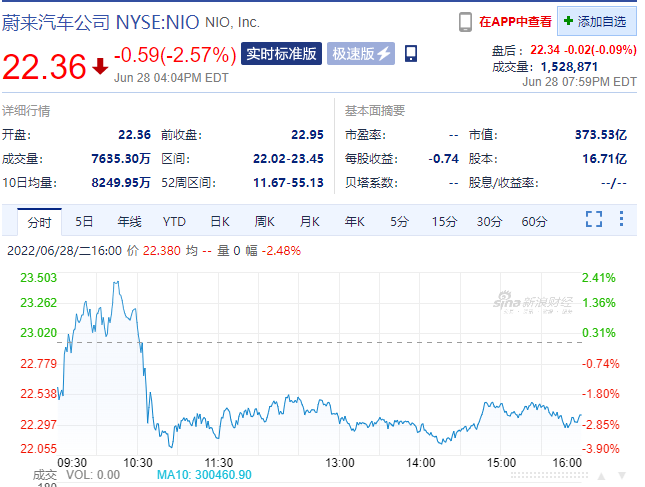This screenshot has width=645, height=487.
Task: Click the 股本 value 16.71亿
Action: [605, 159]
